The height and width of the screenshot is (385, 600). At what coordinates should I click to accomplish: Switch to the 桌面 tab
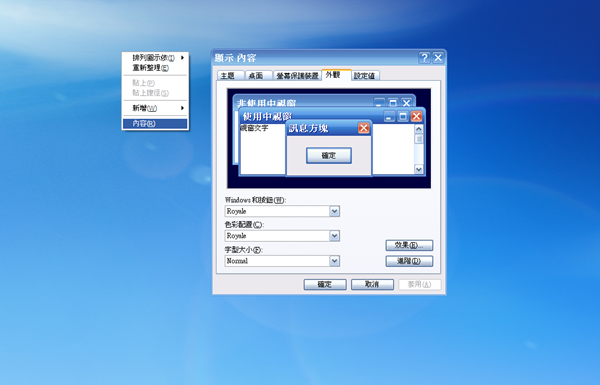click(x=258, y=75)
